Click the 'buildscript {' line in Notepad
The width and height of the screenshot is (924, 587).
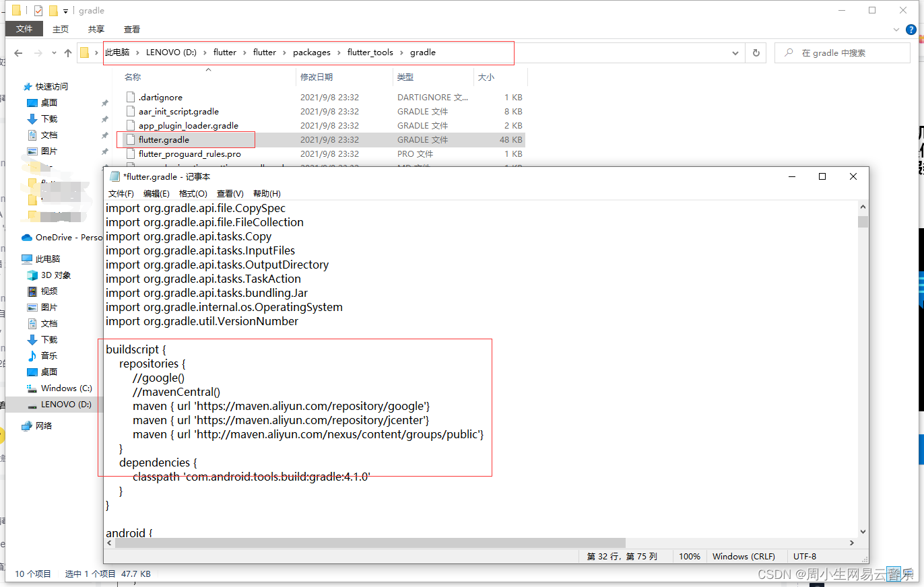135,349
